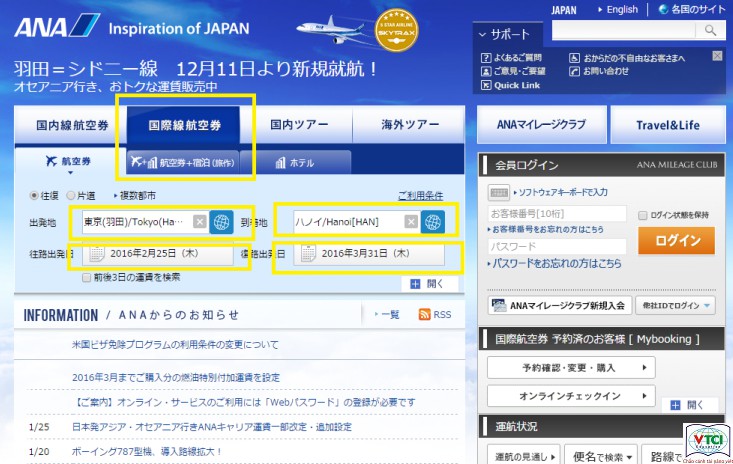
Task: Switch to 国内線航空券 tab
Action: tap(72, 125)
